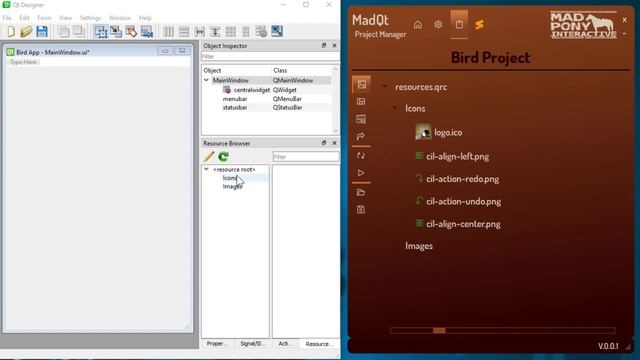
Task: Open the Window menu in Qt Designer
Action: coord(120,18)
